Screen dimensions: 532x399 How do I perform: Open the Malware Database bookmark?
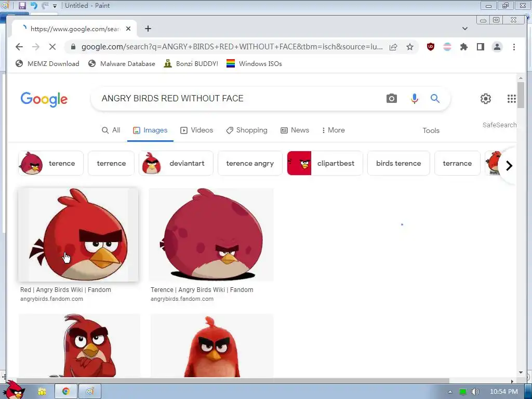(x=122, y=64)
